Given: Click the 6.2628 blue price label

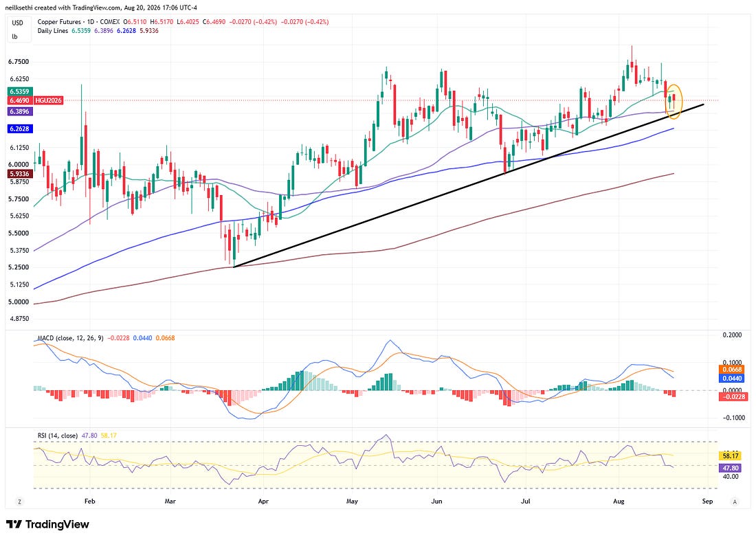Looking at the screenshot, I should 19,128.
